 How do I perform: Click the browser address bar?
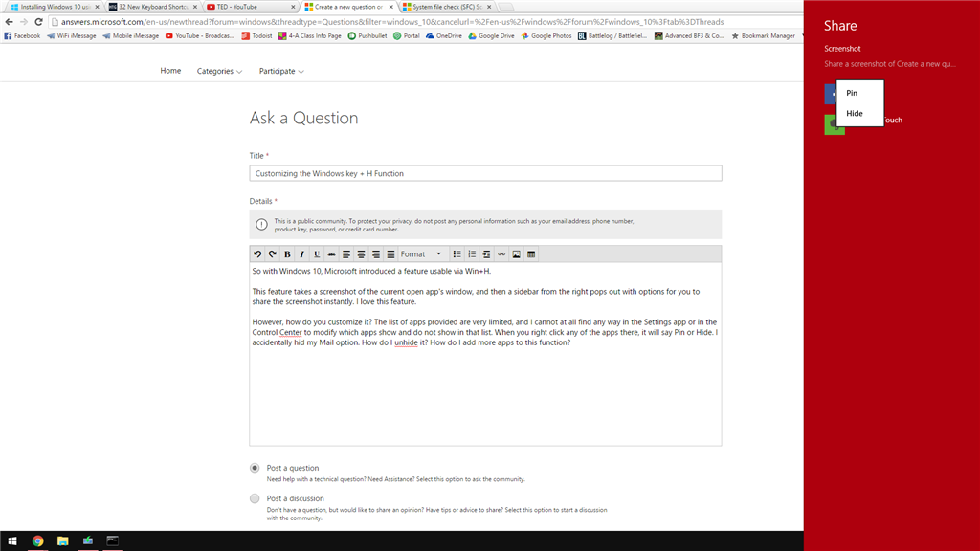[425, 22]
